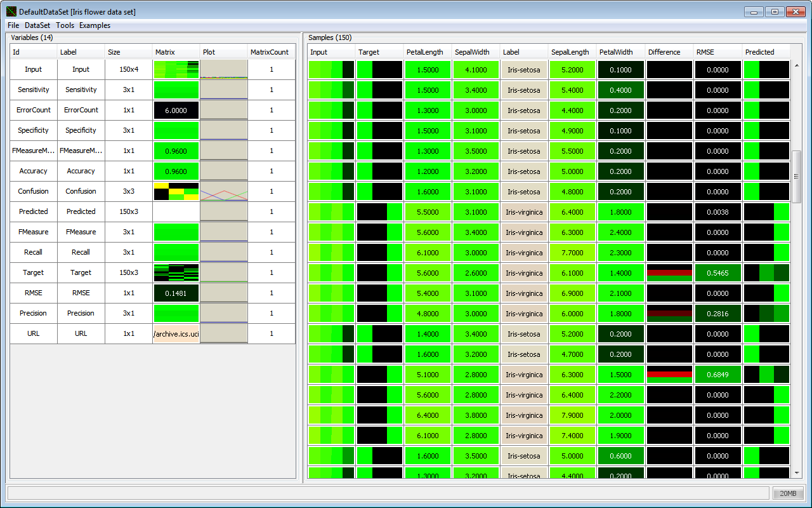Select the Input matrix thumbnail
Viewport: 812px width, 508px height.
click(176, 69)
